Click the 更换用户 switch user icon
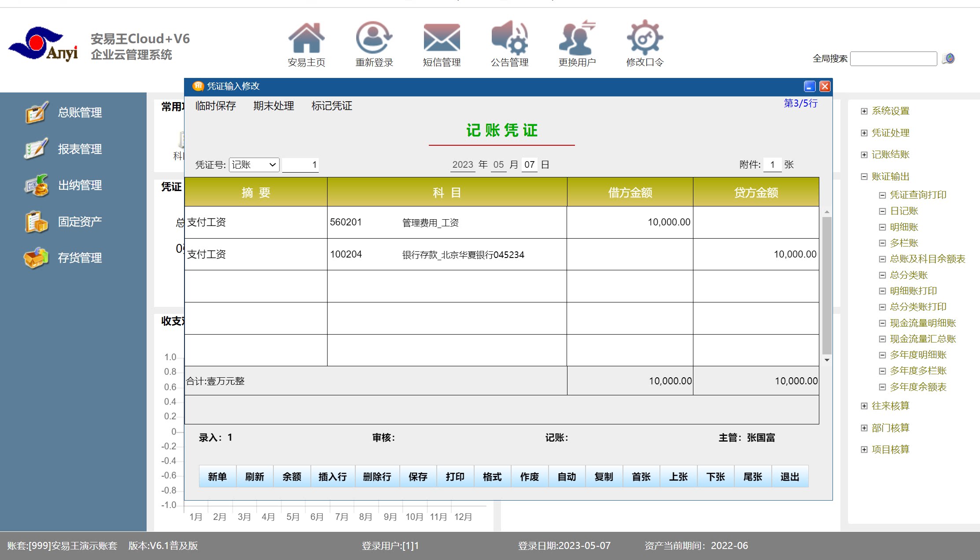980x560 pixels. click(x=577, y=38)
